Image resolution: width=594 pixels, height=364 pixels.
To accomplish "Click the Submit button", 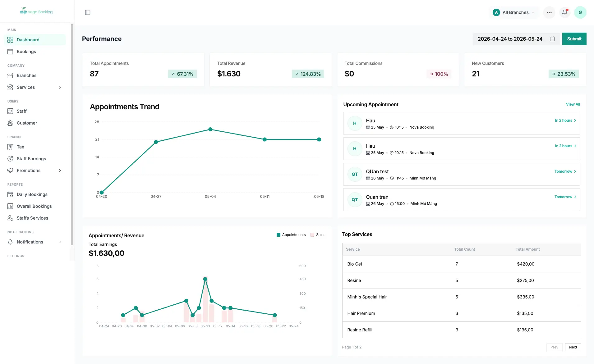I will [574, 39].
